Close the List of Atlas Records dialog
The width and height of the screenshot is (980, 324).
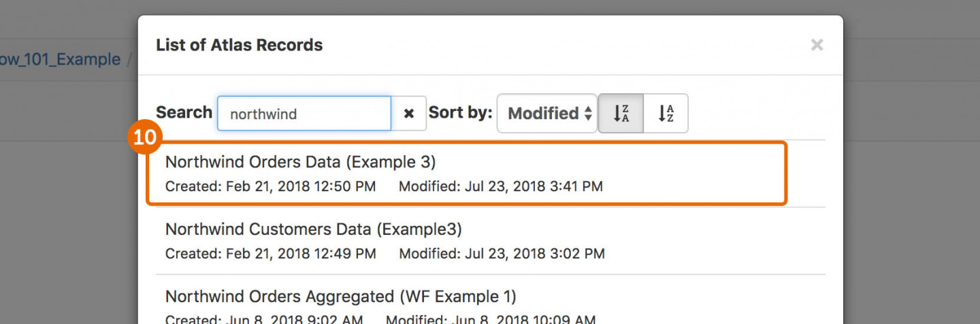point(817,45)
